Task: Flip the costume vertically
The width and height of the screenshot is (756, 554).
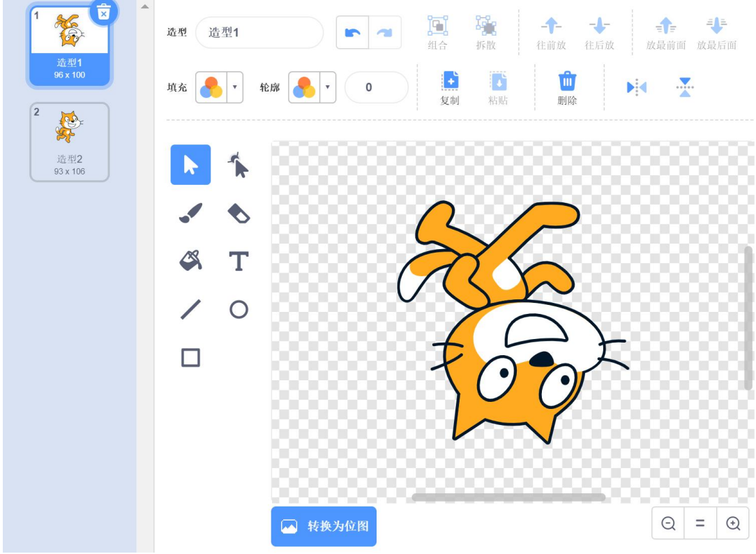Action: point(685,87)
